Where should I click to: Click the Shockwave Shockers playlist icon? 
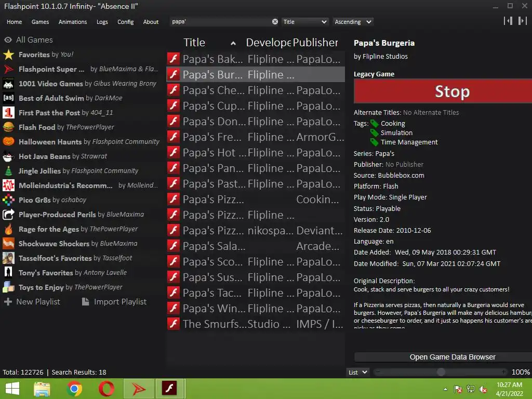8,244
